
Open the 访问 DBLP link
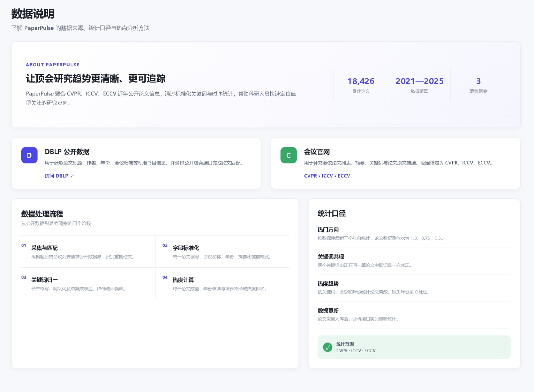point(59,176)
